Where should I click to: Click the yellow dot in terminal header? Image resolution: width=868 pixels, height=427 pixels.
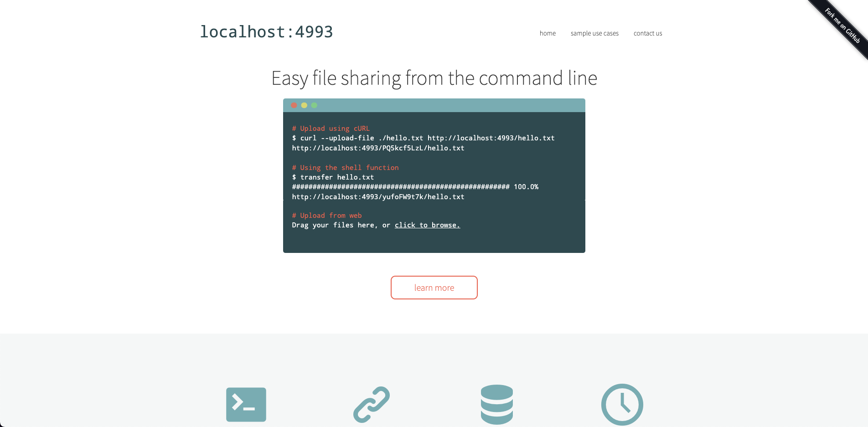tap(304, 105)
